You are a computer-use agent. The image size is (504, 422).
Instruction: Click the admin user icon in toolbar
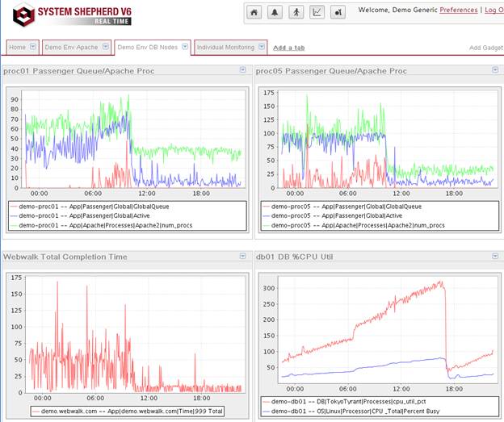click(x=338, y=13)
